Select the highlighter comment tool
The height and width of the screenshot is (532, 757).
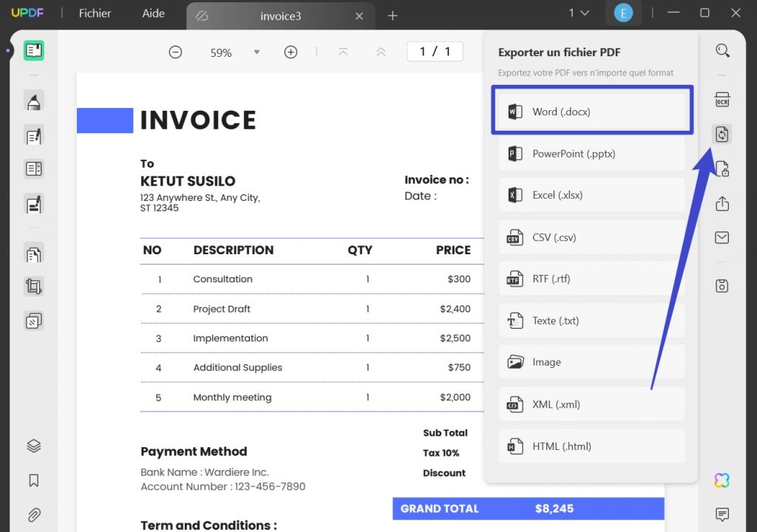(33, 101)
